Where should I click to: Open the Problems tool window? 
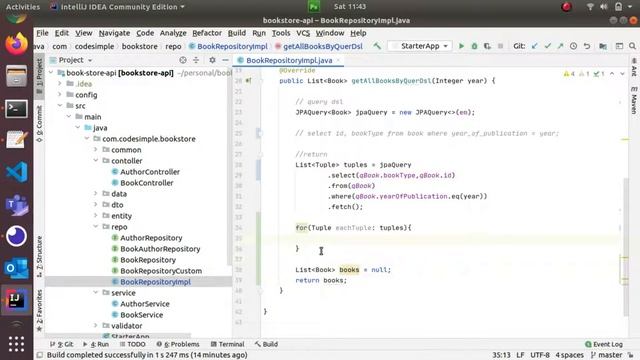178,344
